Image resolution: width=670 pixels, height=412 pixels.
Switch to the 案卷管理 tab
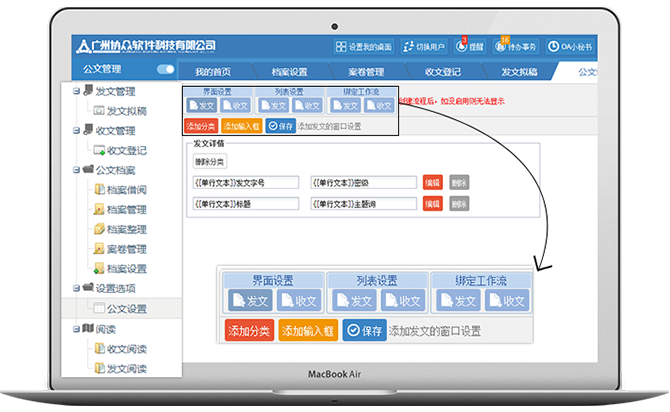pos(365,72)
